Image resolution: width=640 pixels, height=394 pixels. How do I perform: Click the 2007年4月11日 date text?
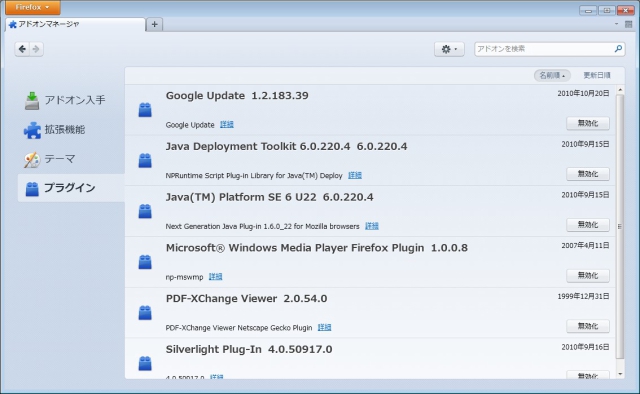point(585,245)
